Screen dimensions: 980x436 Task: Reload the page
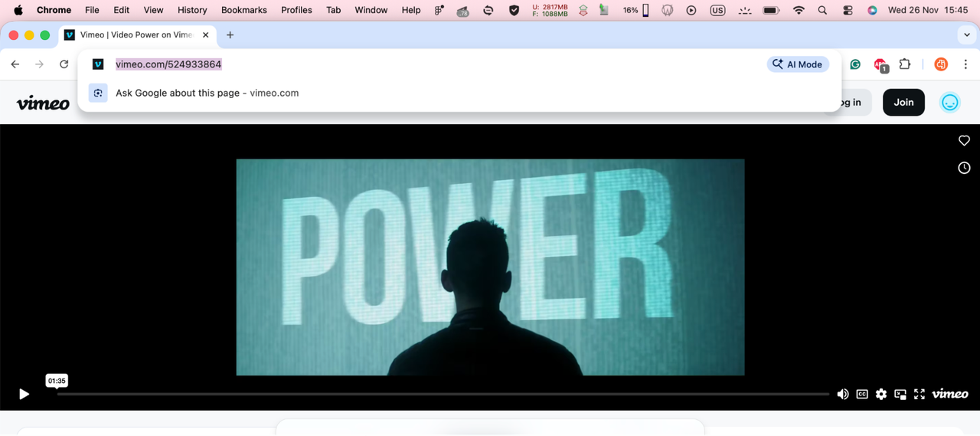point(64,64)
